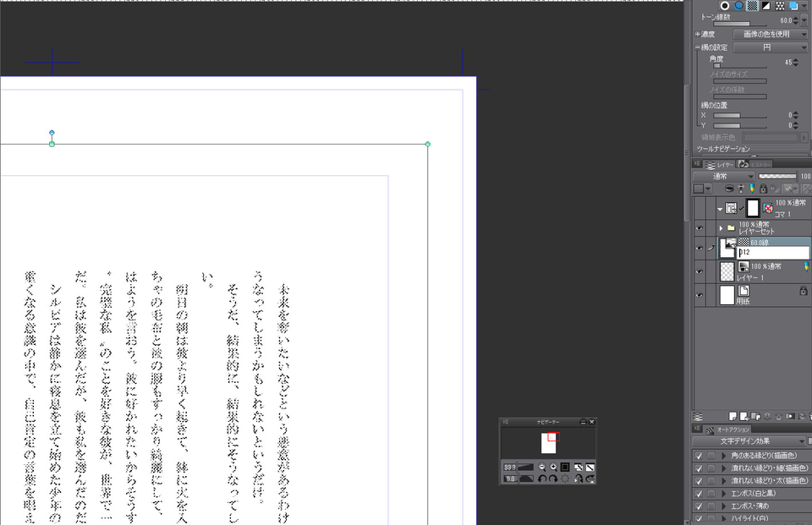Step the angle 45 value spinner
The width and height of the screenshot is (812, 525).
pos(796,63)
